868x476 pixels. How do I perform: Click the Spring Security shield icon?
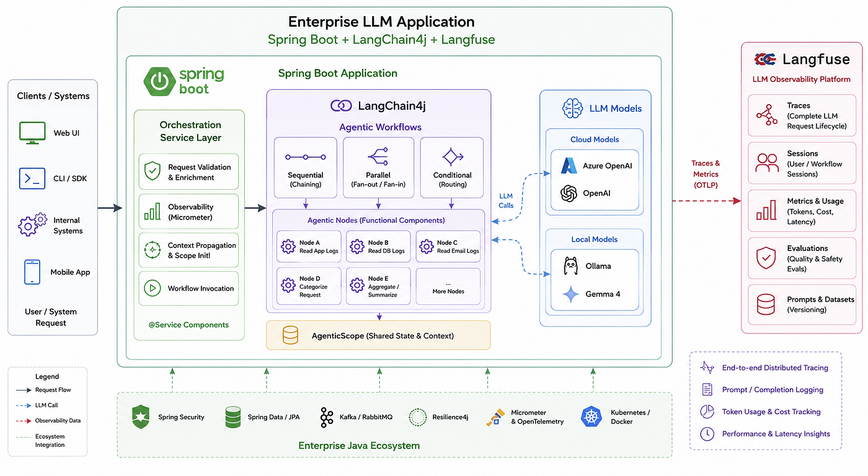pyautogui.click(x=141, y=417)
